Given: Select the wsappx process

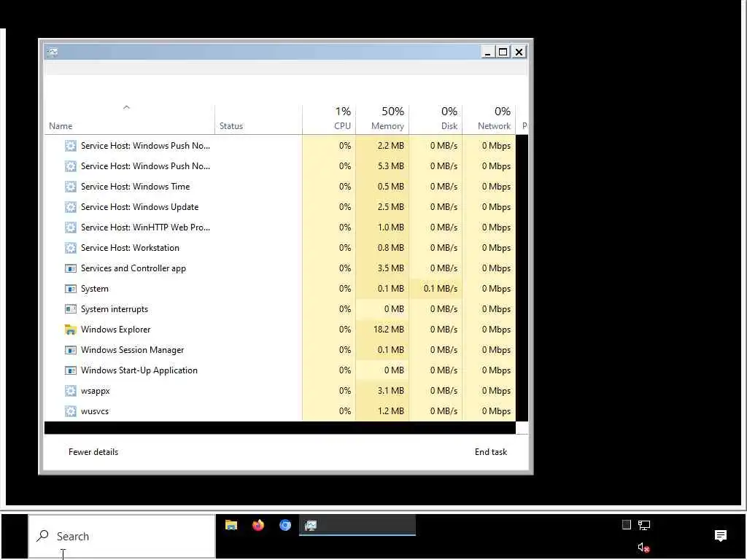Looking at the screenshot, I should point(280,391).
